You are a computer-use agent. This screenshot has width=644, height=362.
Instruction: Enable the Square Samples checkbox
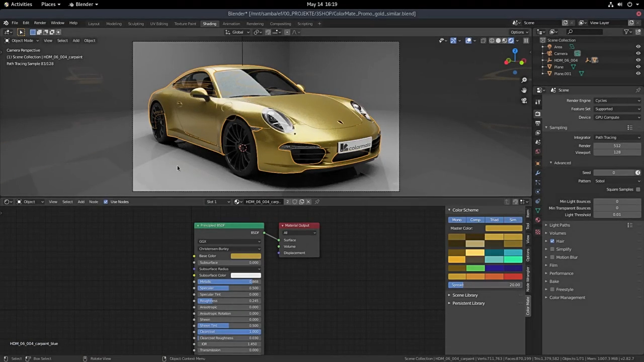pyautogui.click(x=638, y=190)
